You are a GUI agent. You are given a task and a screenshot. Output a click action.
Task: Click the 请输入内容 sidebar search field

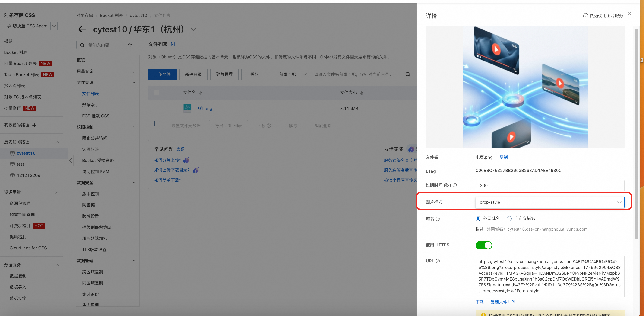pos(100,45)
